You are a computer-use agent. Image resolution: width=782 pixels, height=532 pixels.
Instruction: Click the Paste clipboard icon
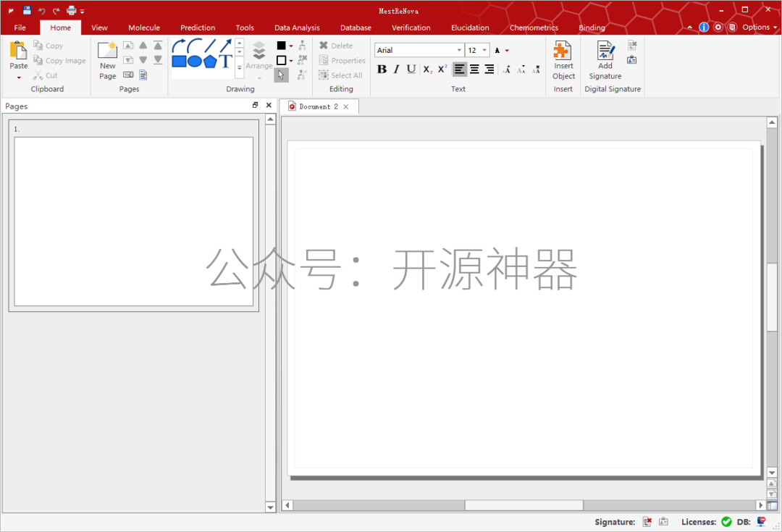18,51
